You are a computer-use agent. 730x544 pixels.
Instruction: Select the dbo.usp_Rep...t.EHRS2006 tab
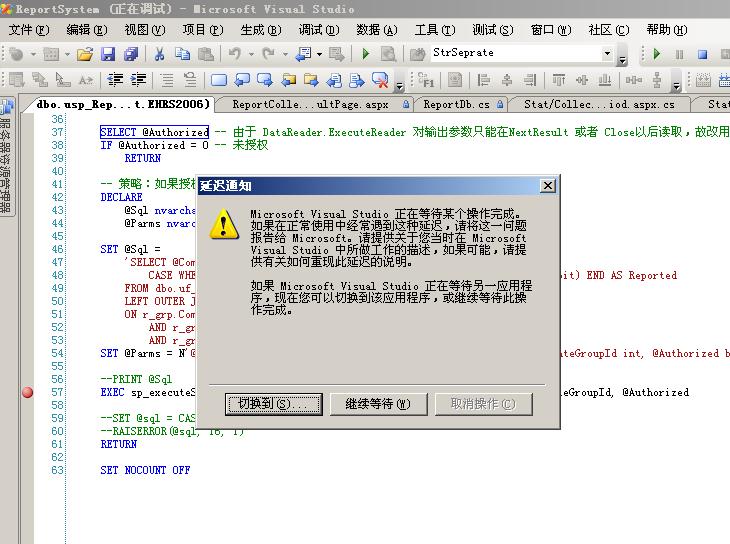(122, 104)
